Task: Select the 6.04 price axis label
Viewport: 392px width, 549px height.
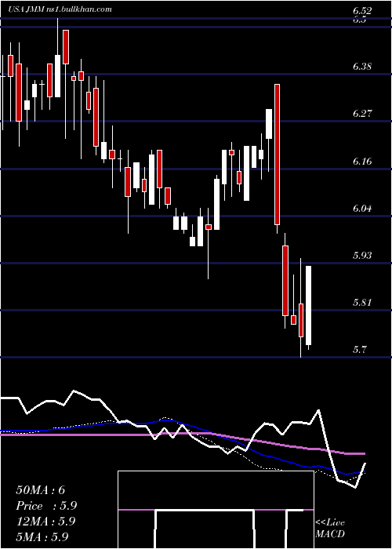Action: pyautogui.click(x=362, y=209)
